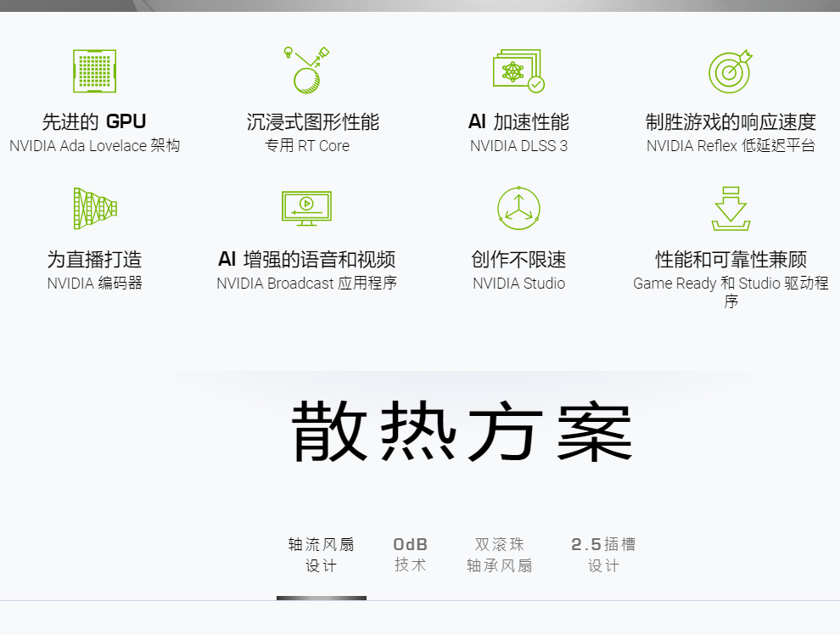The height and width of the screenshot is (635, 840).
Task: Click the NVIDIA 编码器 text
Action: 95,283
